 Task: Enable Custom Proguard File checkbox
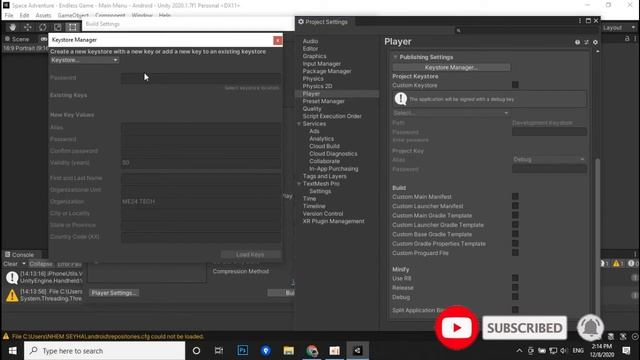click(515, 253)
